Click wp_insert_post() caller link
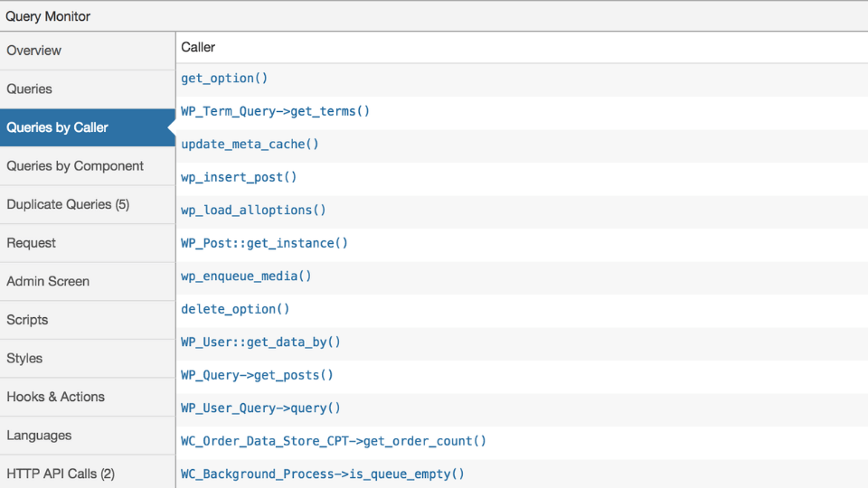 pyautogui.click(x=239, y=177)
